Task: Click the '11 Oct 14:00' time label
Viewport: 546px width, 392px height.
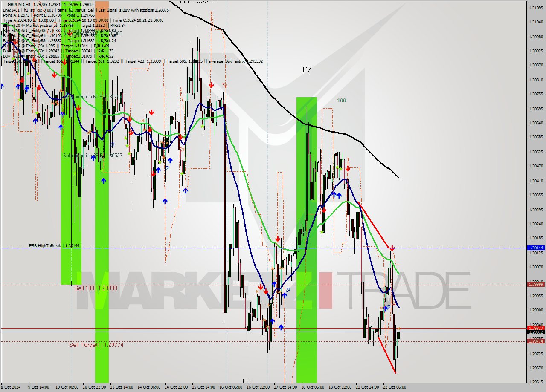Action: coord(122,387)
